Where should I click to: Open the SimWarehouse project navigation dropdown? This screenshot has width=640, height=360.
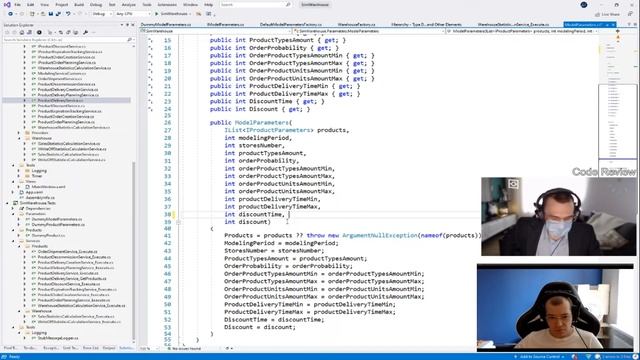click(x=216, y=31)
